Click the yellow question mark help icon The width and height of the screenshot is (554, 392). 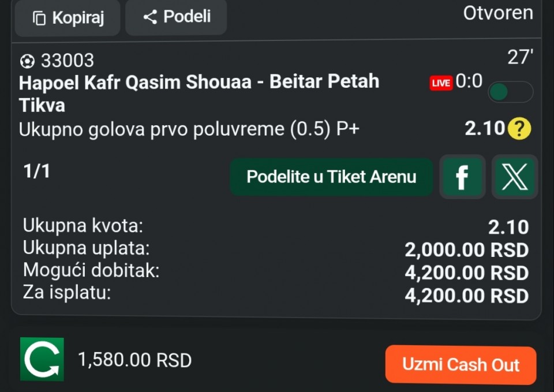coord(519,129)
